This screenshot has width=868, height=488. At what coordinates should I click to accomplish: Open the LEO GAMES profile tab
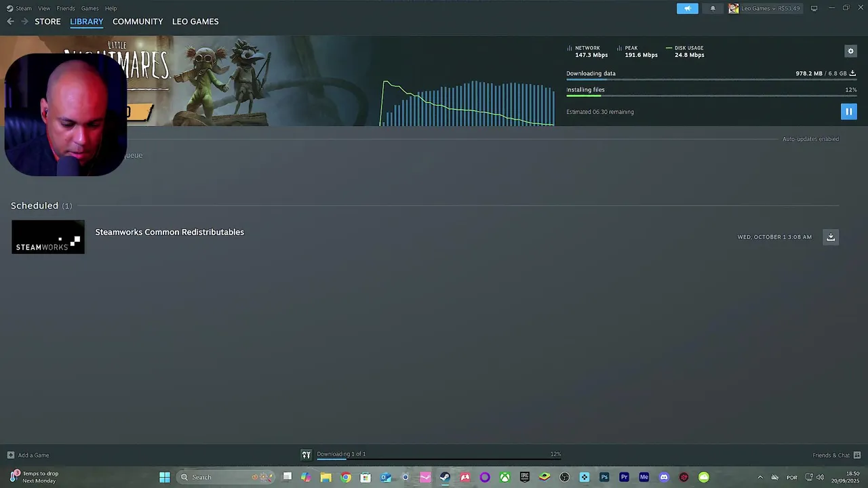point(195,22)
